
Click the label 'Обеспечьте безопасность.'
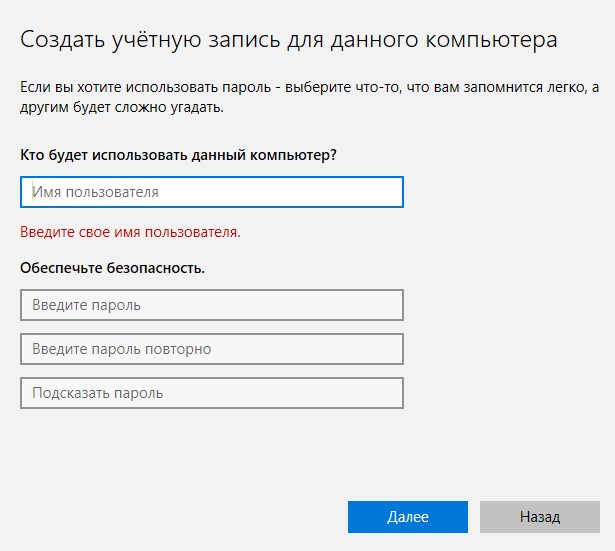pyautogui.click(x=113, y=268)
